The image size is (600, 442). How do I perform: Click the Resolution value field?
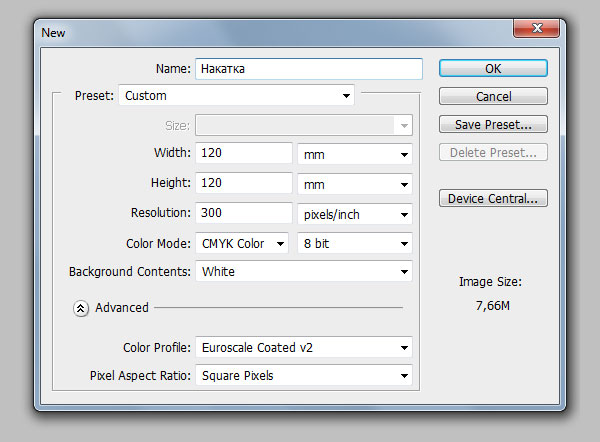coord(244,213)
